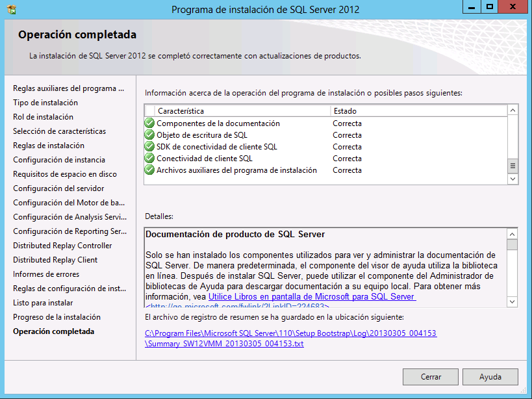
Task: Click the Configuración del Motor de ba... step
Action: (69, 203)
